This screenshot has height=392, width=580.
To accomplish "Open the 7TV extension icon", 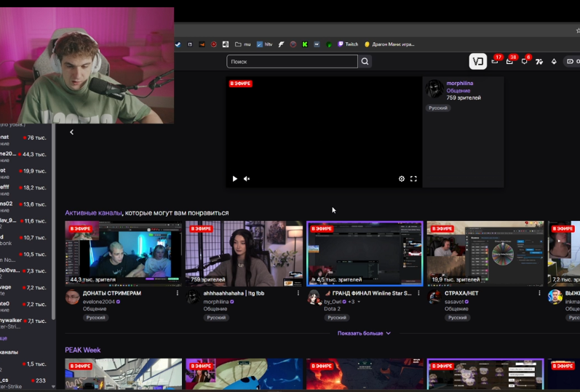I will point(539,61).
